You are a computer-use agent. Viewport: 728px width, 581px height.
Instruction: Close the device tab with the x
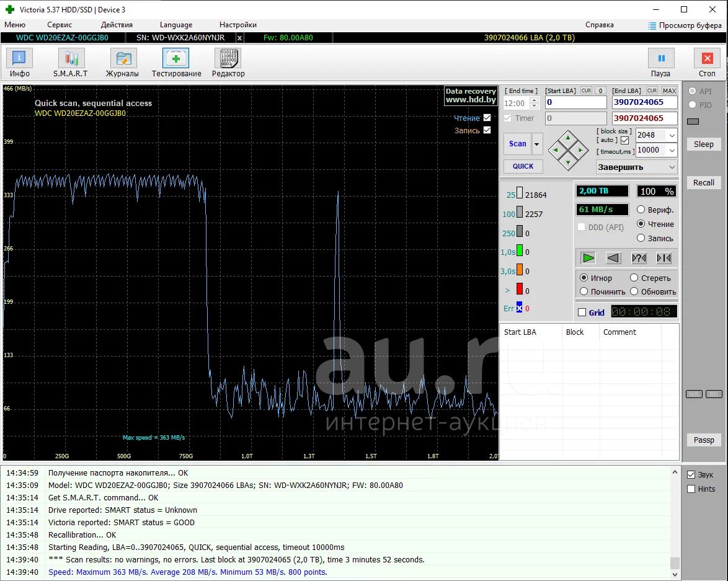(239, 38)
